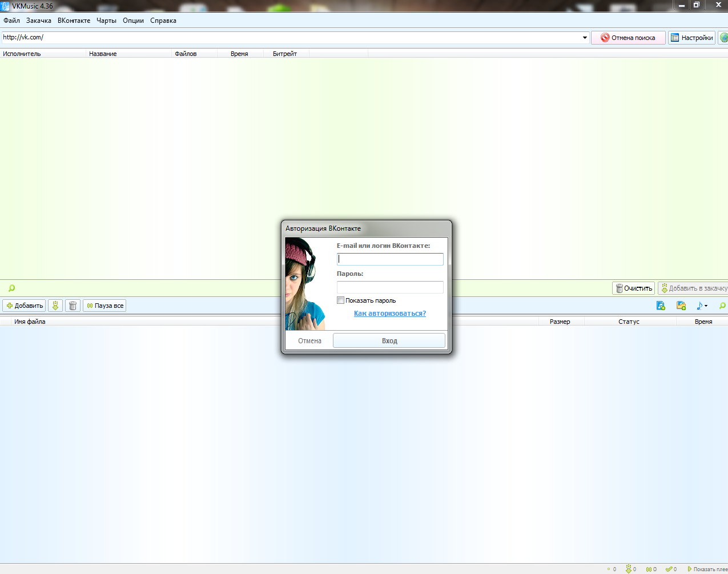Click Отмена in authorization dialog

309,341
